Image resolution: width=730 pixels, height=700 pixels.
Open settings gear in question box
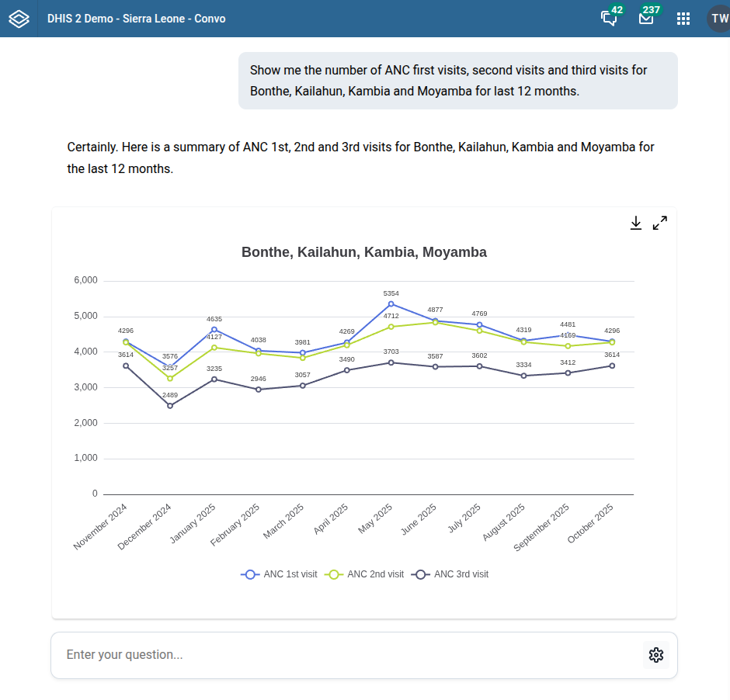656,655
